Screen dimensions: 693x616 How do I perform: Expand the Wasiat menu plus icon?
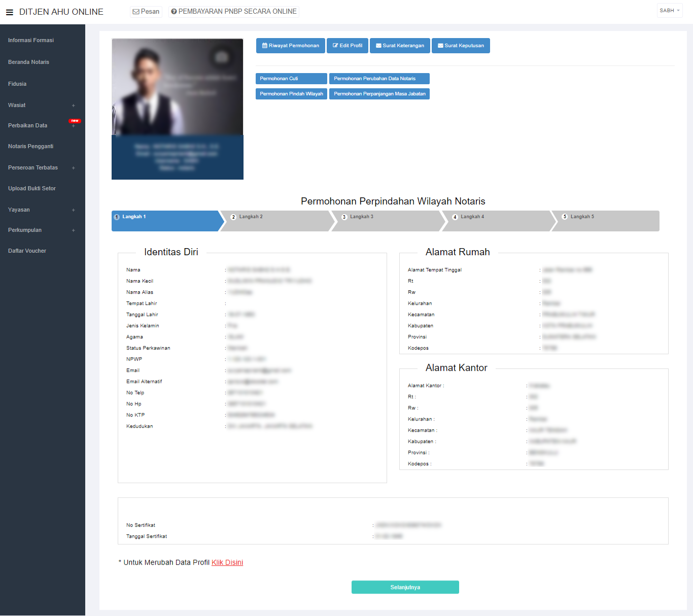coord(74,106)
